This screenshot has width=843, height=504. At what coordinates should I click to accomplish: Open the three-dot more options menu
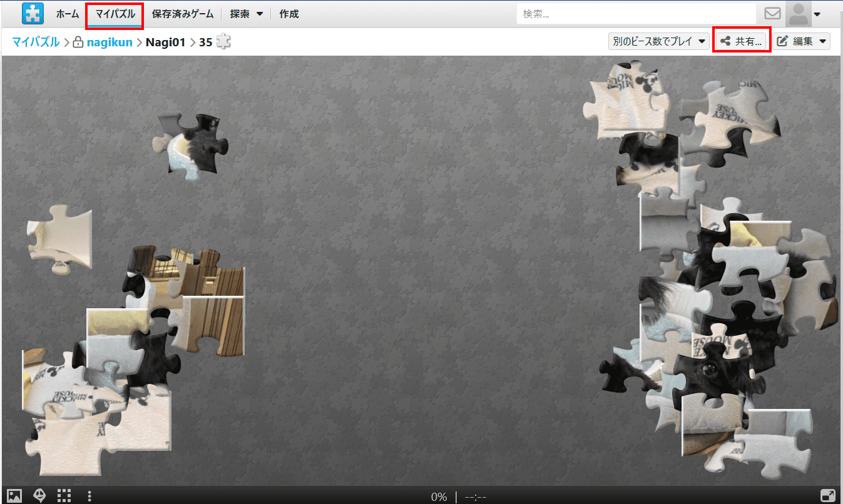[x=89, y=496]
